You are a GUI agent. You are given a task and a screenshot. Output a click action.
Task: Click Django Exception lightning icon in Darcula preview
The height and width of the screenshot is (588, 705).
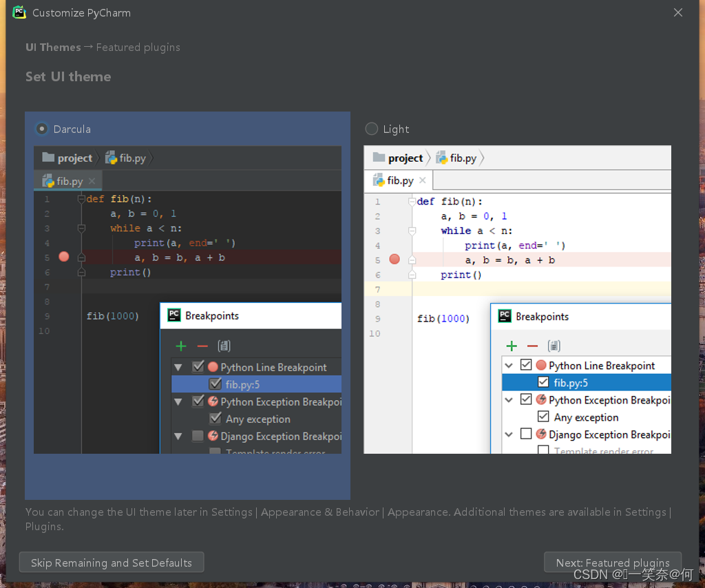tap(213, 436)
